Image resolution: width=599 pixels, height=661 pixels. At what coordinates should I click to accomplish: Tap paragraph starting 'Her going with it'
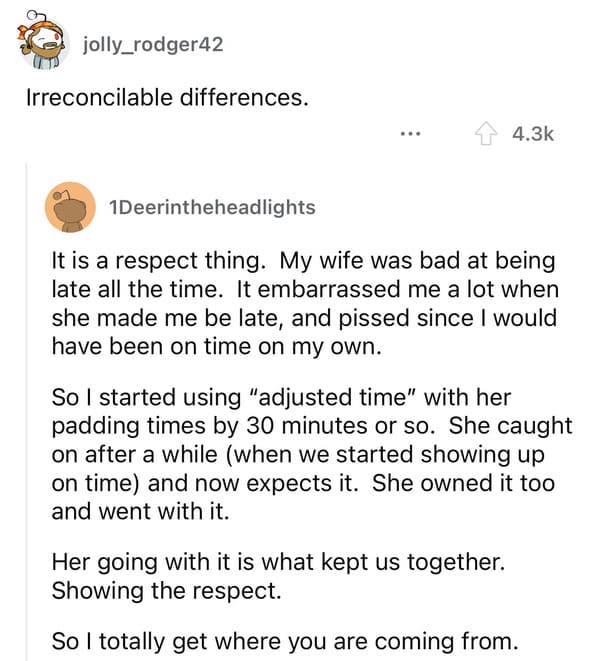278,576
